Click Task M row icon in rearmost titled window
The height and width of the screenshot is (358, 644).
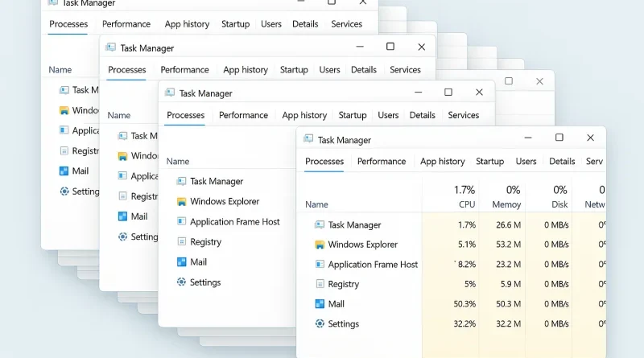64,90
